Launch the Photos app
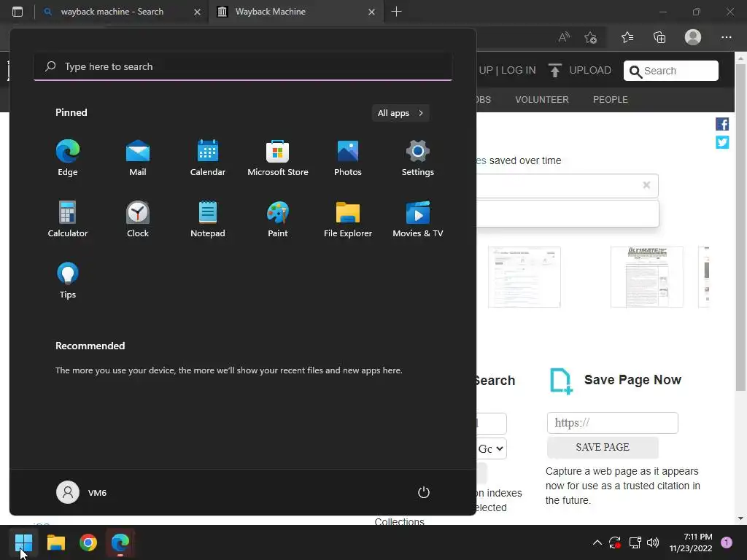This screenshot has height=560, width=747. click(x=348, y=158)
